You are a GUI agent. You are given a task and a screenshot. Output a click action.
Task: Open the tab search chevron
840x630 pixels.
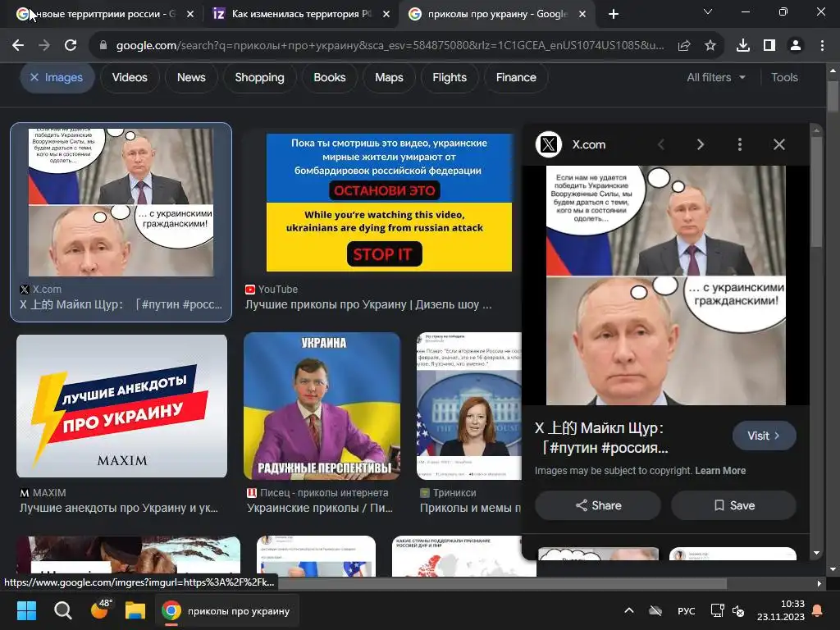tap(708, 11)
